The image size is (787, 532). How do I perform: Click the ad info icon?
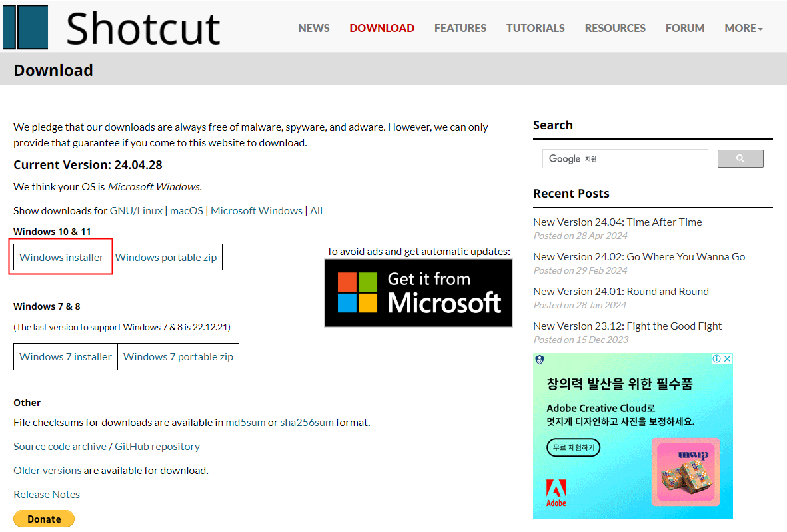click(717, 358)
